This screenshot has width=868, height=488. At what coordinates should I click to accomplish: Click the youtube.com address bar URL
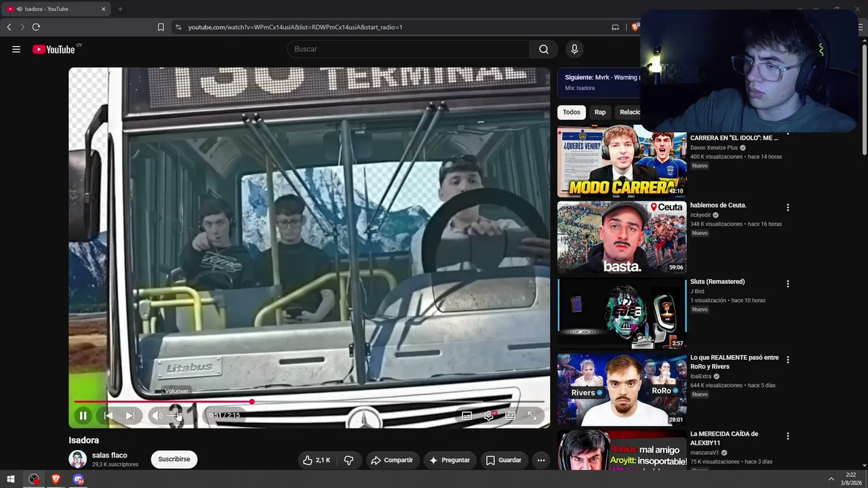pyautogui.click(x=295, y=27)
